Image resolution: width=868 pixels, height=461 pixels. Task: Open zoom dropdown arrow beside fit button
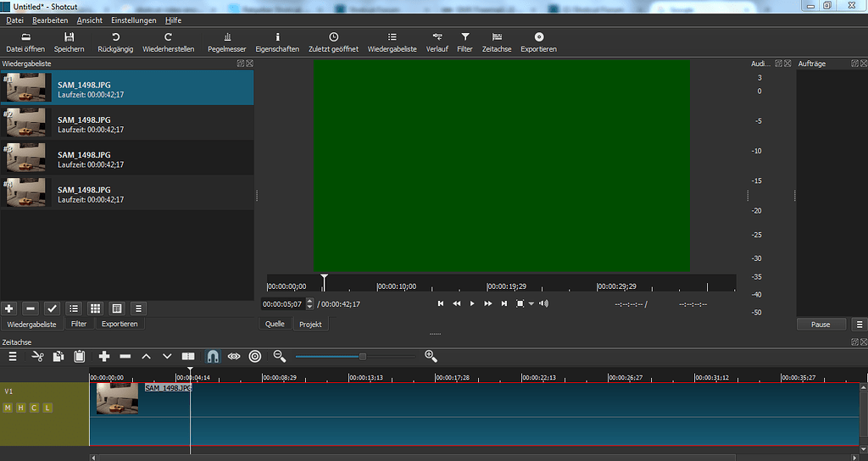click(531, 304)
